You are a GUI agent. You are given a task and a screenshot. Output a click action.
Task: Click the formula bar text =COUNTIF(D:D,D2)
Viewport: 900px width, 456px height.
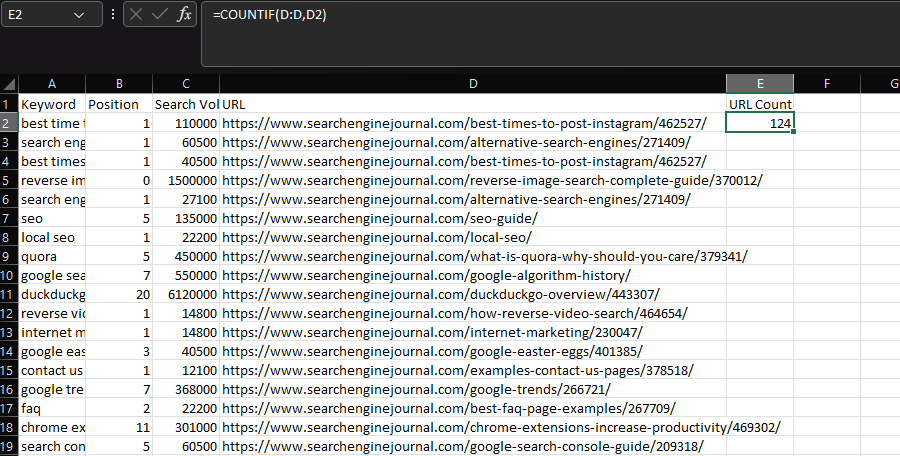click(x=270, y=15)
